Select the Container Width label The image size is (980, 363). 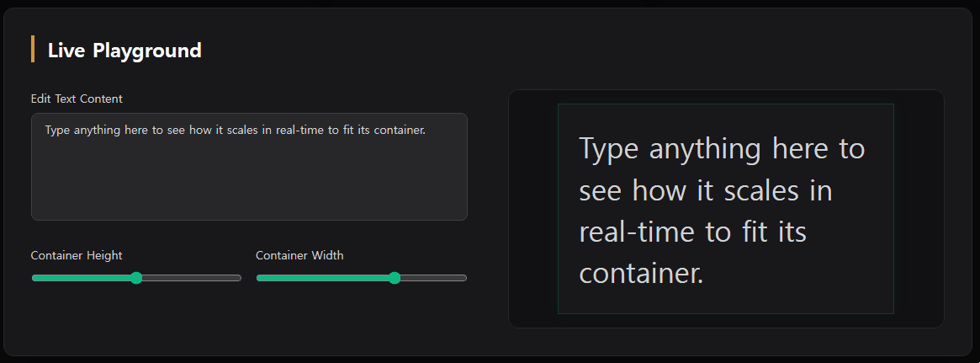click(x=299, y=255)
